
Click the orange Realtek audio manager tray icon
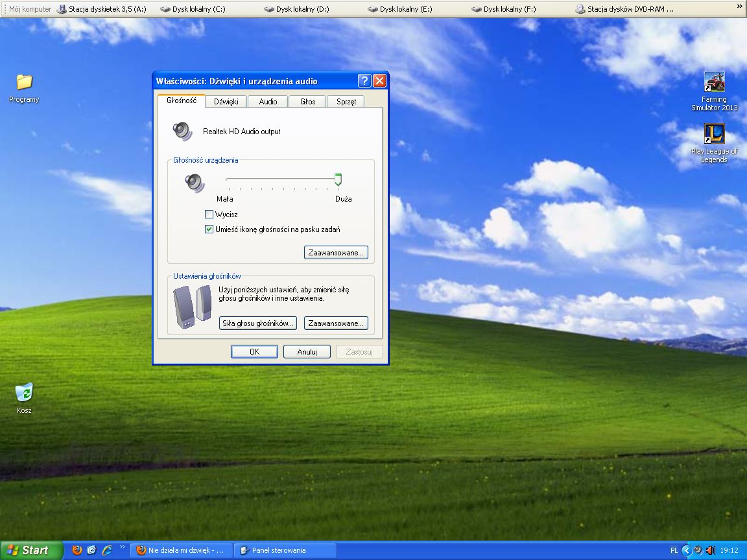pos(710,550)
